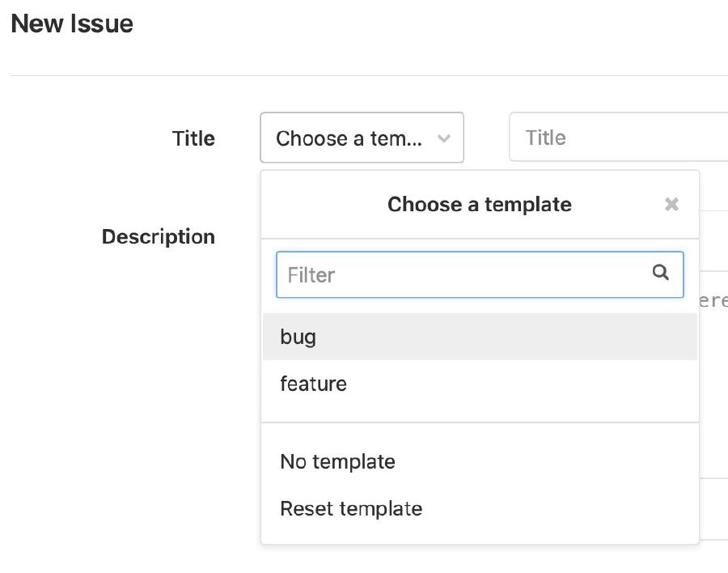Click the New Issue page heading
This screenshot has height=573, width=728.
(x=72, y=23)
